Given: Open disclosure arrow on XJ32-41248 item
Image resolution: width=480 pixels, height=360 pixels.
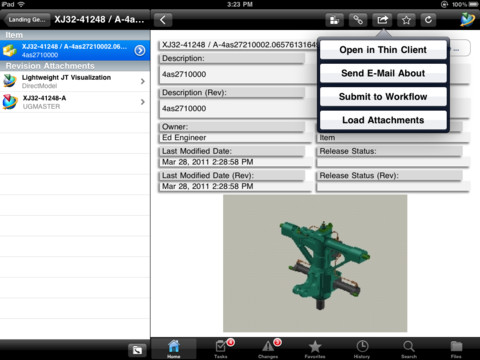Looking at the screenshot, I should [x=140, y=51].
